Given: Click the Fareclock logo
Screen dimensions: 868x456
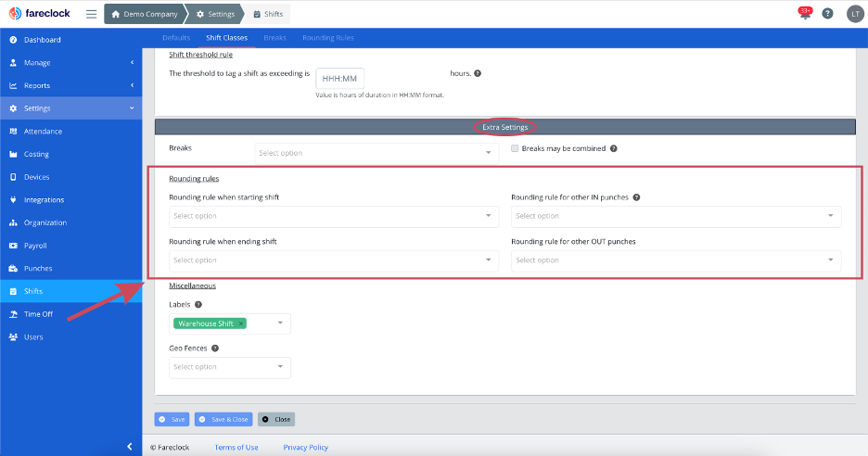Looking at the screenshot, I should pos(40,13).
